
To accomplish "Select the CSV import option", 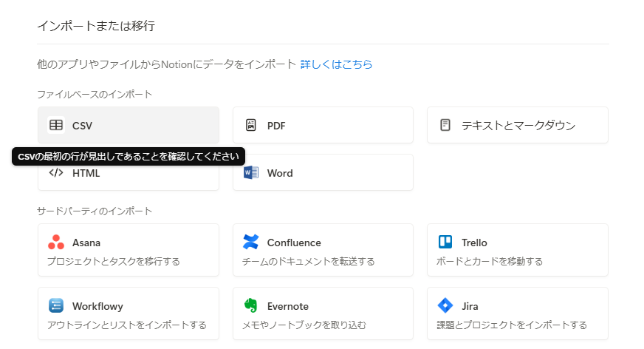I will [129, 125].
